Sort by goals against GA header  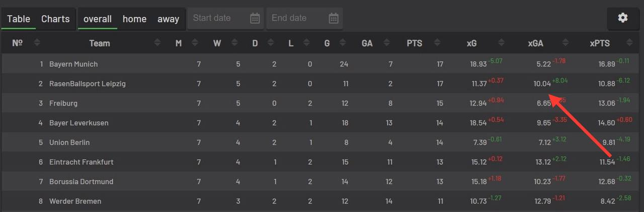pyautogui.click(x=367, y=43)
